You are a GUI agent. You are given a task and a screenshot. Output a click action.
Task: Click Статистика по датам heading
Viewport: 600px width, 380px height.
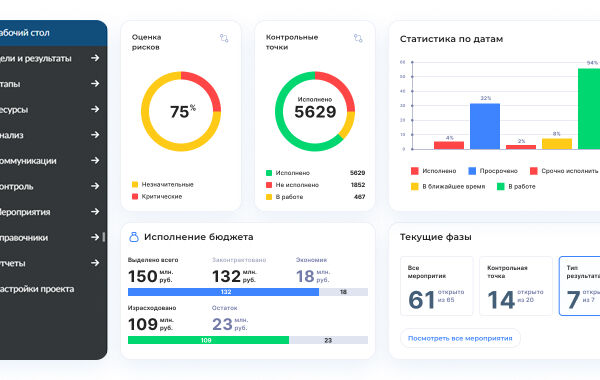point(451,39)
